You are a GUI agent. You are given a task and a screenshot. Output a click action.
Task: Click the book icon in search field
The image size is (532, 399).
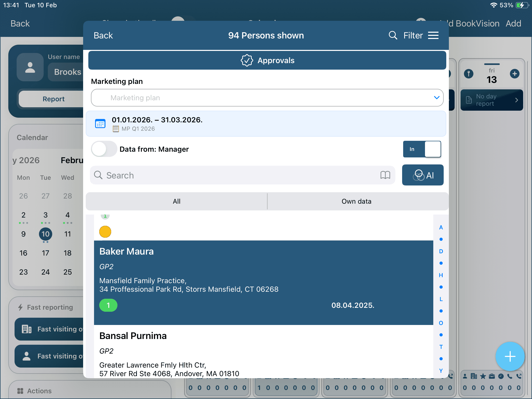(x=385, y=175)
